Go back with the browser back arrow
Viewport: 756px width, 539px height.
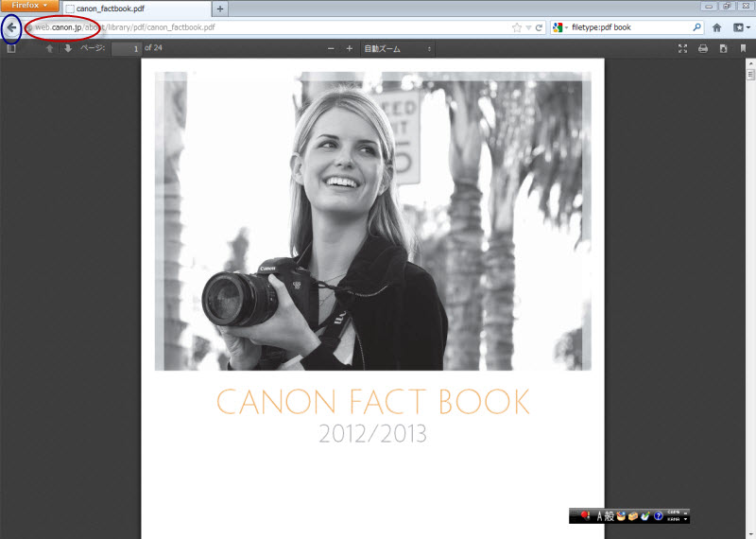click(11, 27)
